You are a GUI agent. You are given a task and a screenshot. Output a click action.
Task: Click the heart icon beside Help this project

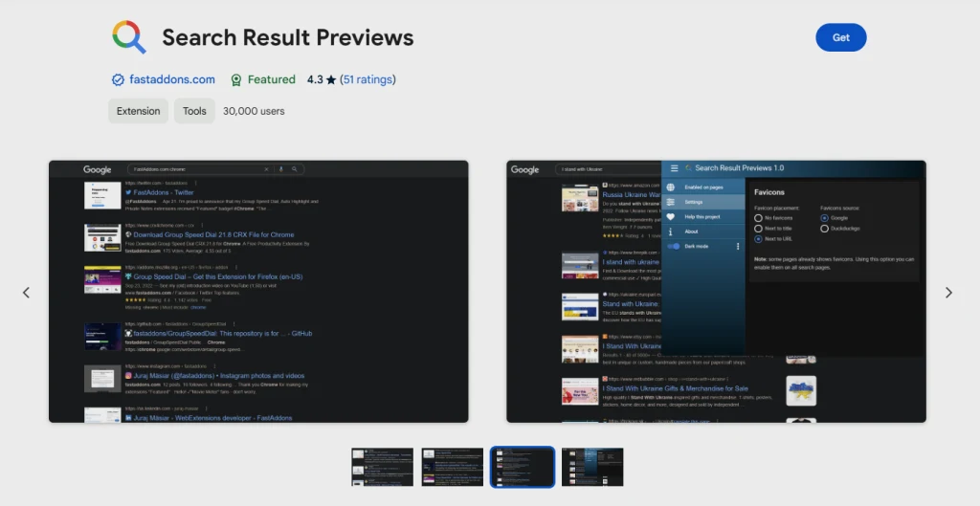pyautogui.click(x=671, y=217)
